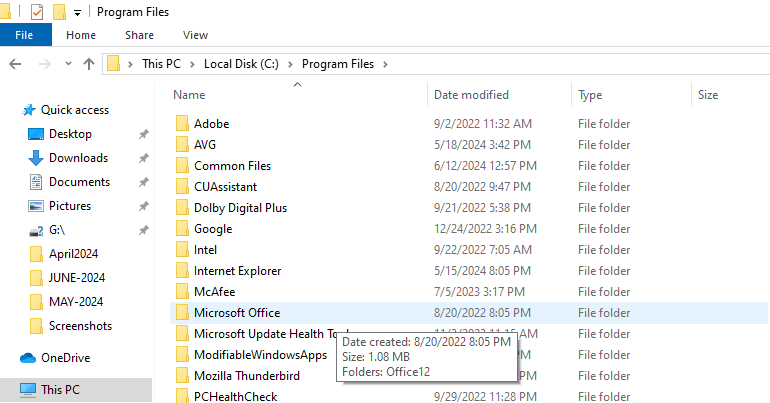Click File folder type in McAfee row
Screen dimensions: 770x403
604,292
